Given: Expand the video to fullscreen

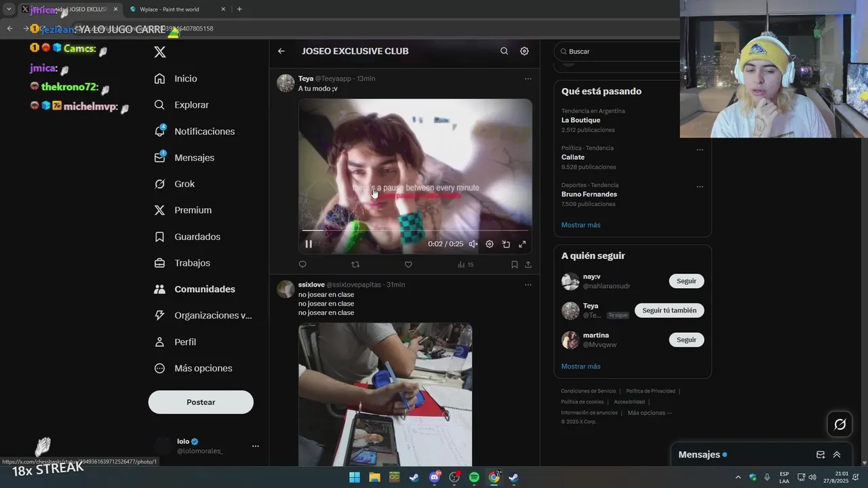Looking at the screenshot, I should (522, 244).
